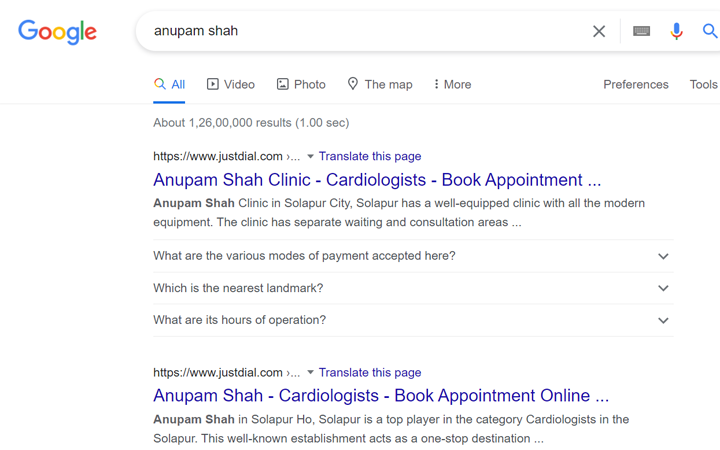Click first result's Translate this page link
This screenshot has height=450, width=720.
[370, 156]
